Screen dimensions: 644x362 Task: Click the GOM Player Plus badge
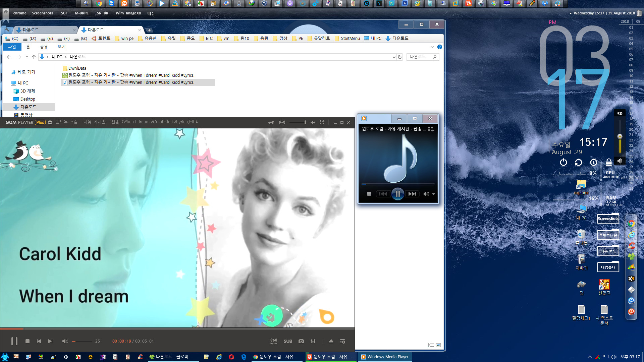tap(40, 122)
